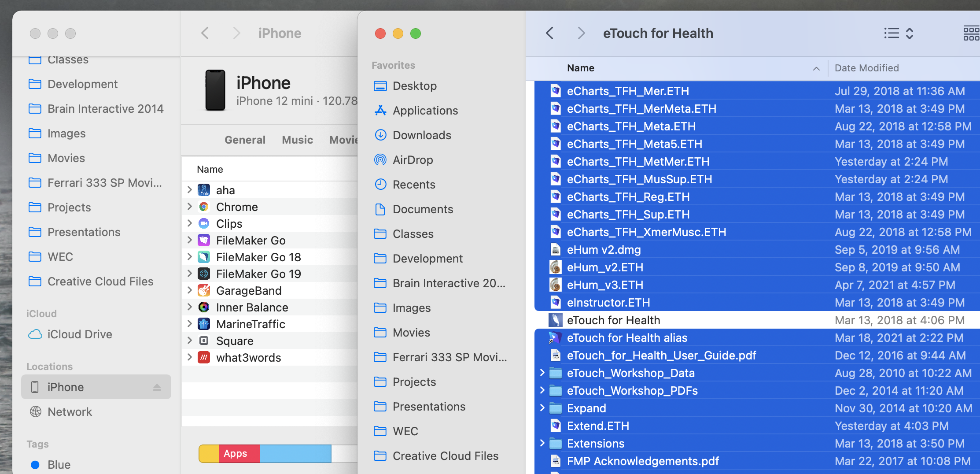The width and height of the screenshot is (980, 474).
Task: Expand the eTouch_Workshop_PDFs folder
Action: coord(542,390)
